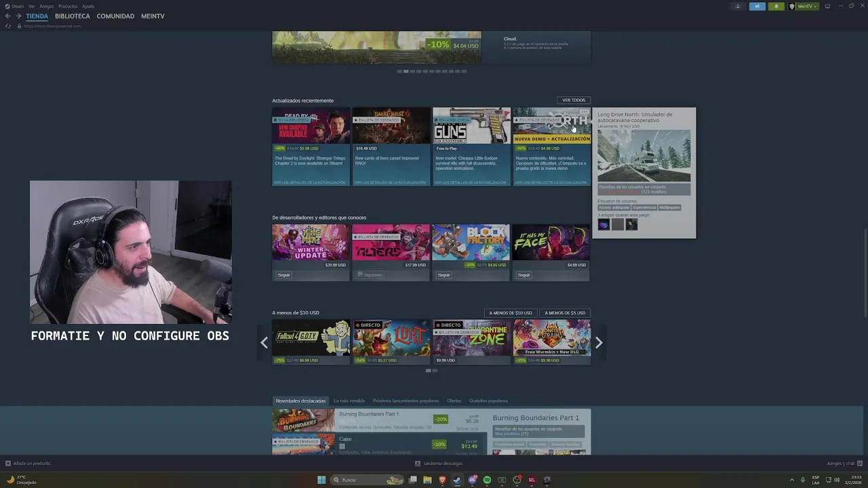
Task: Show hidden tray icons chevron
Action: 791,480
